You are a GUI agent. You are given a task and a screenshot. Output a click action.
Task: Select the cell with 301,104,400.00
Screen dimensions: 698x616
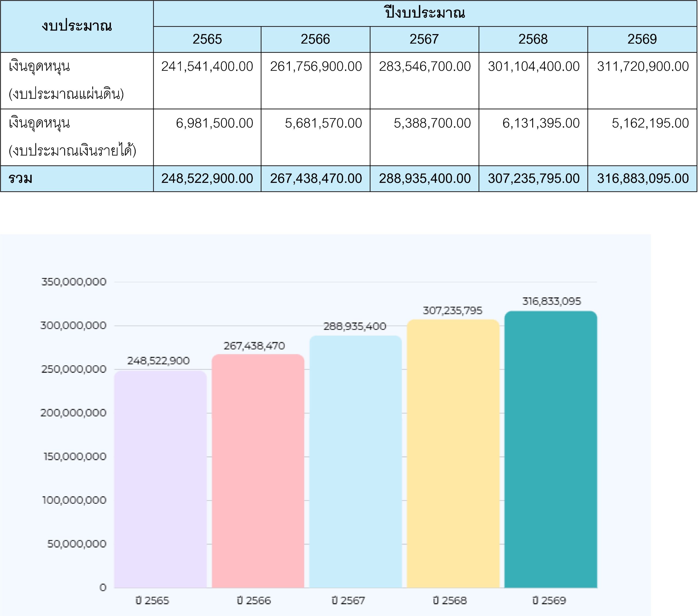pyautogui.click(x=533, y=66)
